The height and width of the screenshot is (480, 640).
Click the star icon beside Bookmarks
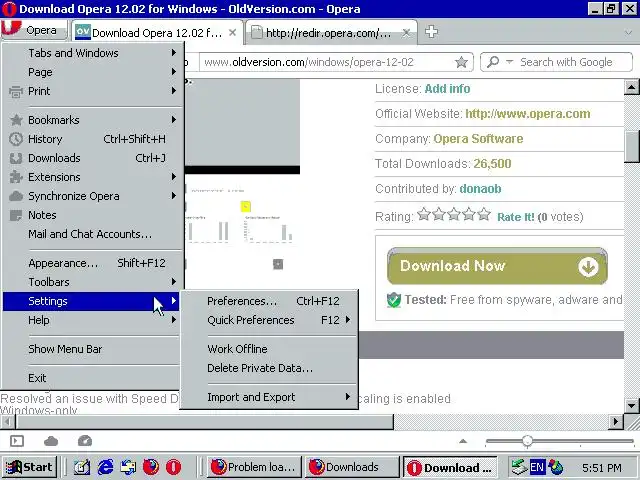click(16, 120)
